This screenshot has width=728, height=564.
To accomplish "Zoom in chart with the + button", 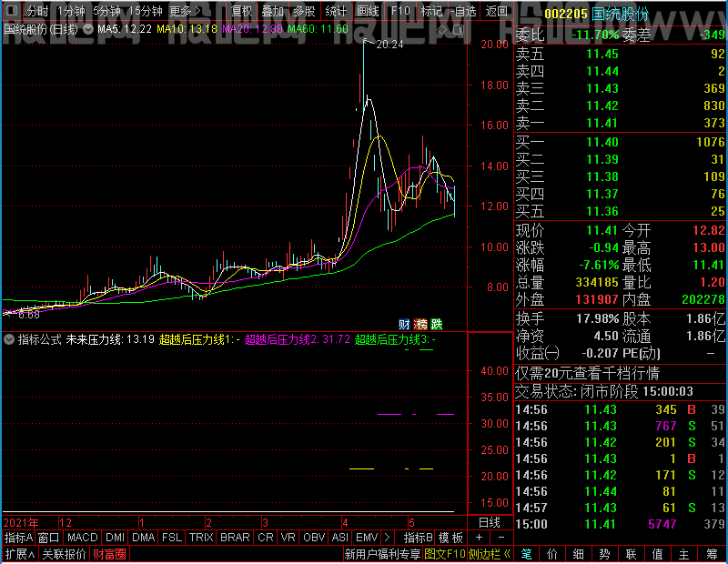I will click(x=480, y=538).
